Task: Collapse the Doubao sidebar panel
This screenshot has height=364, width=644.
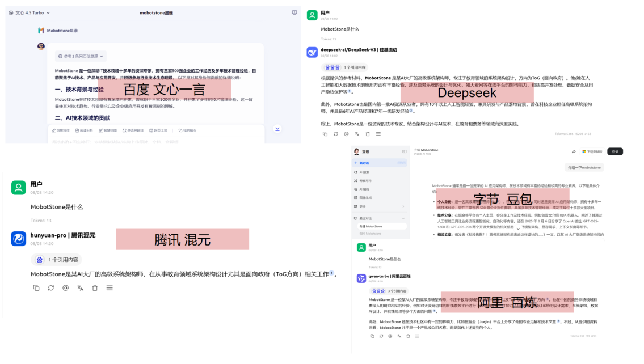Action: pyautogui.click(x=405, y=151)
